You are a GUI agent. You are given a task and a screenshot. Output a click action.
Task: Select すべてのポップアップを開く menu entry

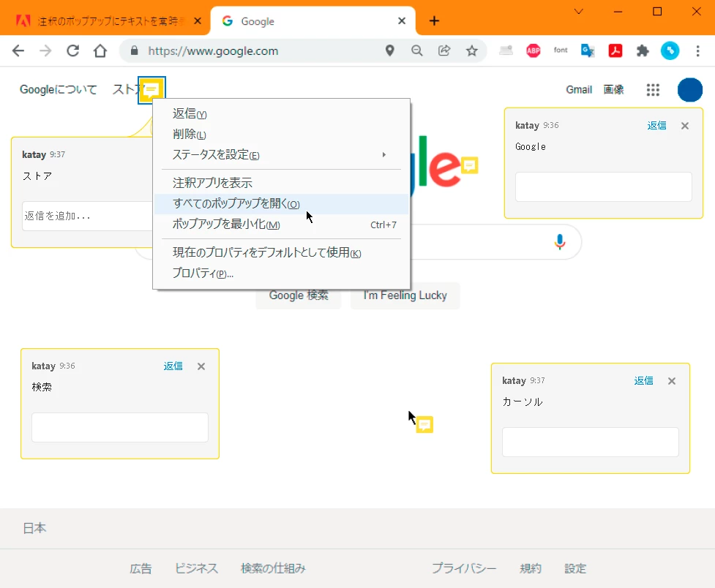pos(281,204)
